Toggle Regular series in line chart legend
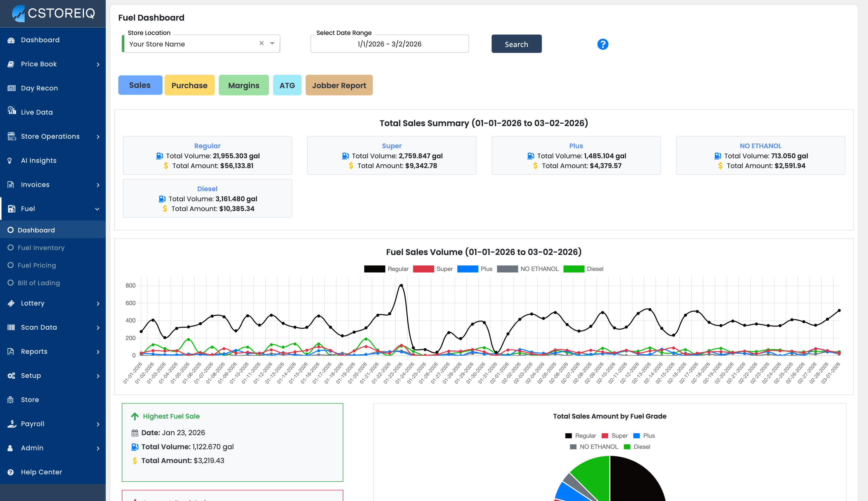 click(374, 269)
